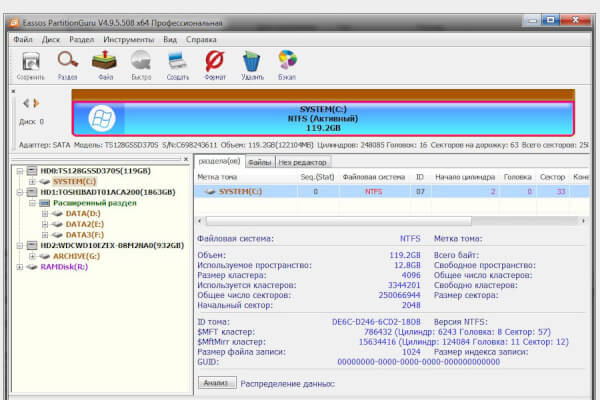Click the red Format partition icon
The height and width of the screenshot is (400, 600).
pos(215,61)
